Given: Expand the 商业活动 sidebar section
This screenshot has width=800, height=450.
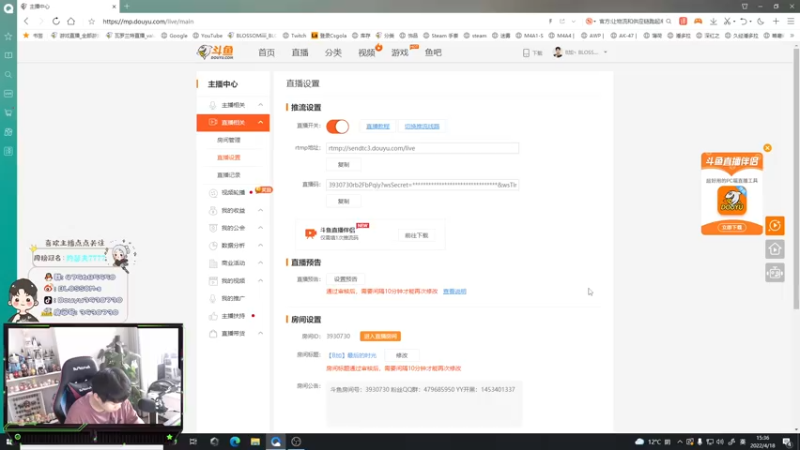Looking at the screenshot, I should click(x=260, y=263).
